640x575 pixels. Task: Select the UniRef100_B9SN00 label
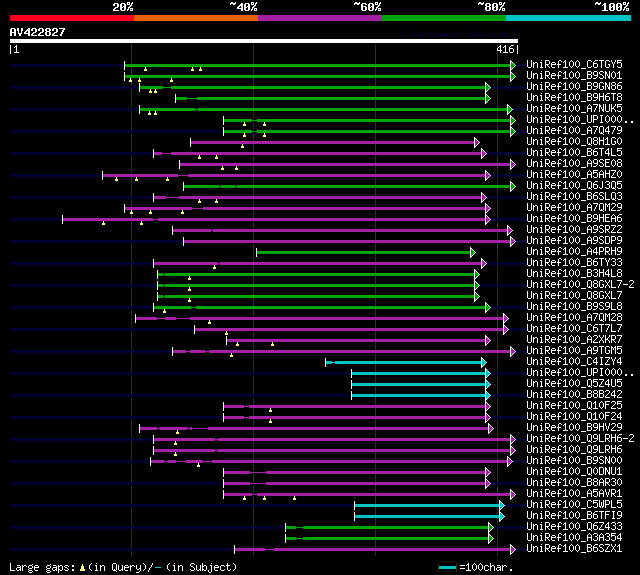point(574,461)
